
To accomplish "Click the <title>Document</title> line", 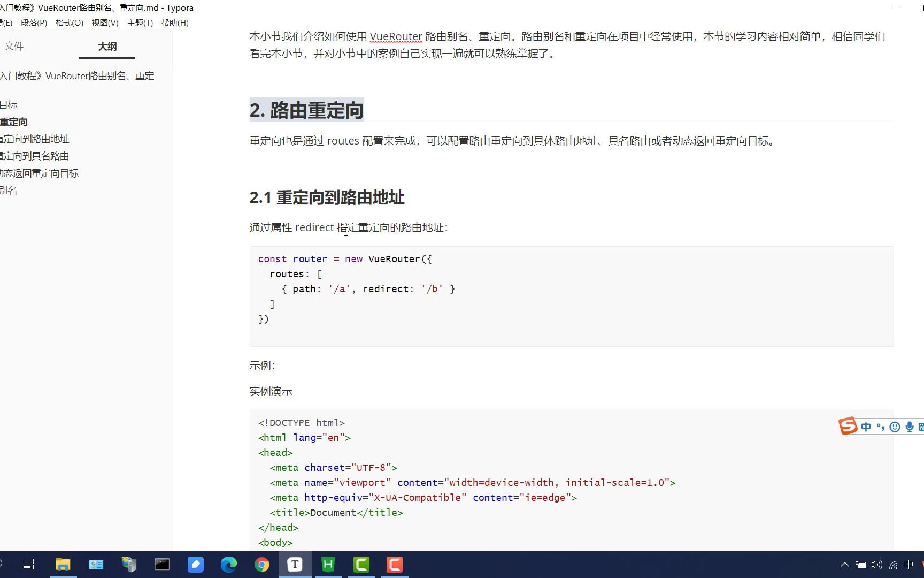I will point(336,513).
